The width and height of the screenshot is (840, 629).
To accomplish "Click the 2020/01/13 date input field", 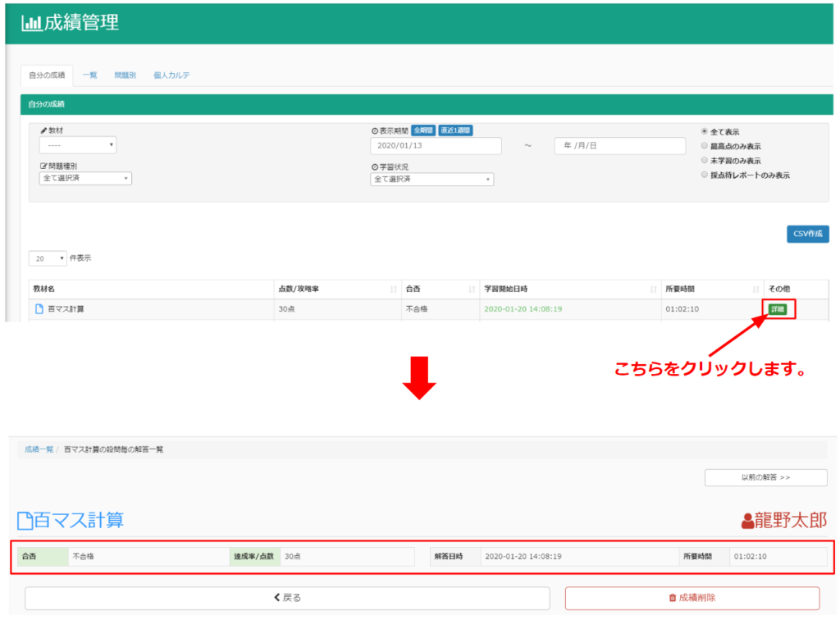I will 435,145.
